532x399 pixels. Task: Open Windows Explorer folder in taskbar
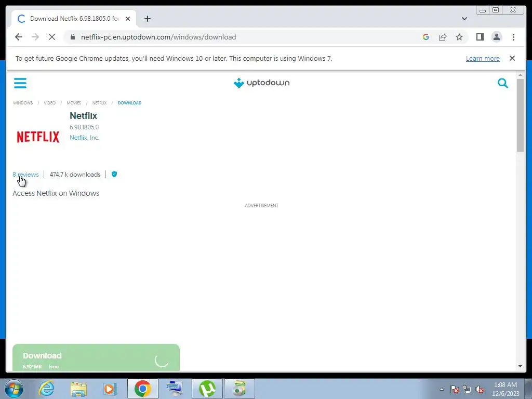[x=78, y=389]
